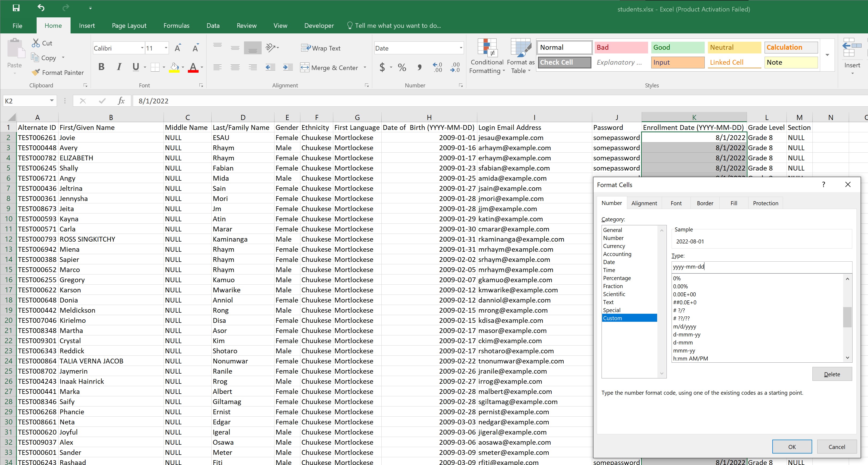Click the Type format code input field
868x465 pixels.
click(x=762, y=267)
